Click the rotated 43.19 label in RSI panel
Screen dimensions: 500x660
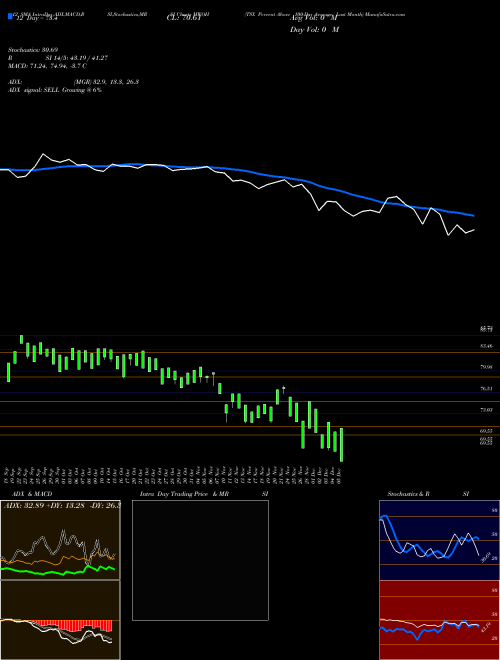(x=486, y=630)
